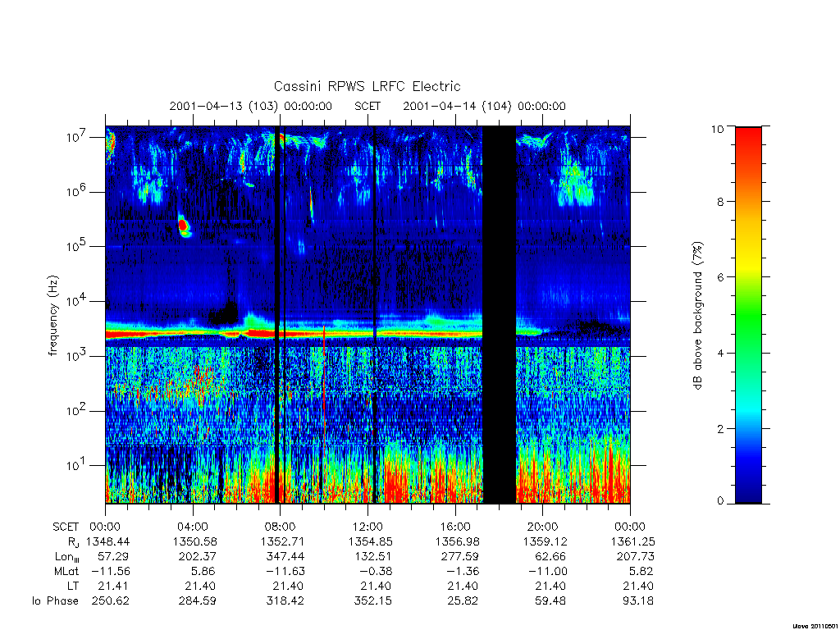Click the R_J value 1359.12

pyautogui.click(x=545, y=541)
